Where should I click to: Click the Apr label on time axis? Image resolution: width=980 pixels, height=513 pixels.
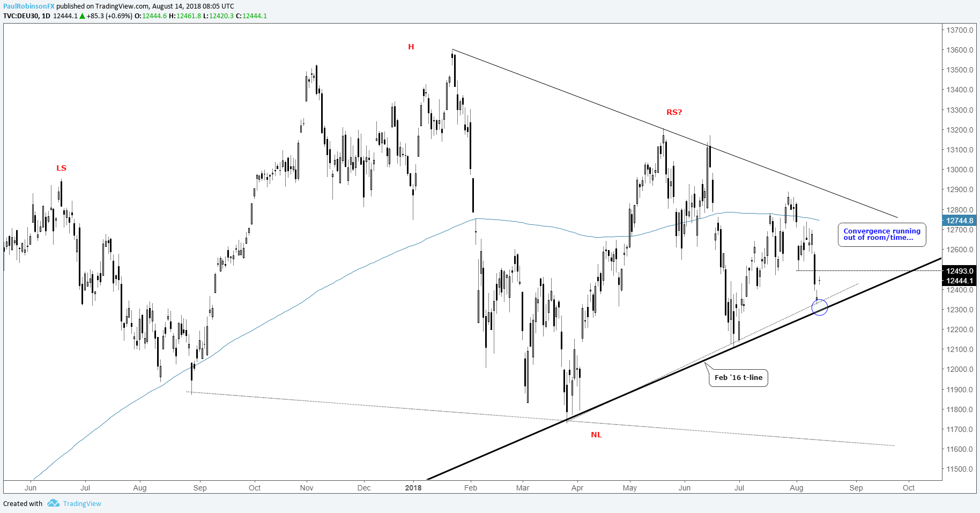[x=577, y=488]
